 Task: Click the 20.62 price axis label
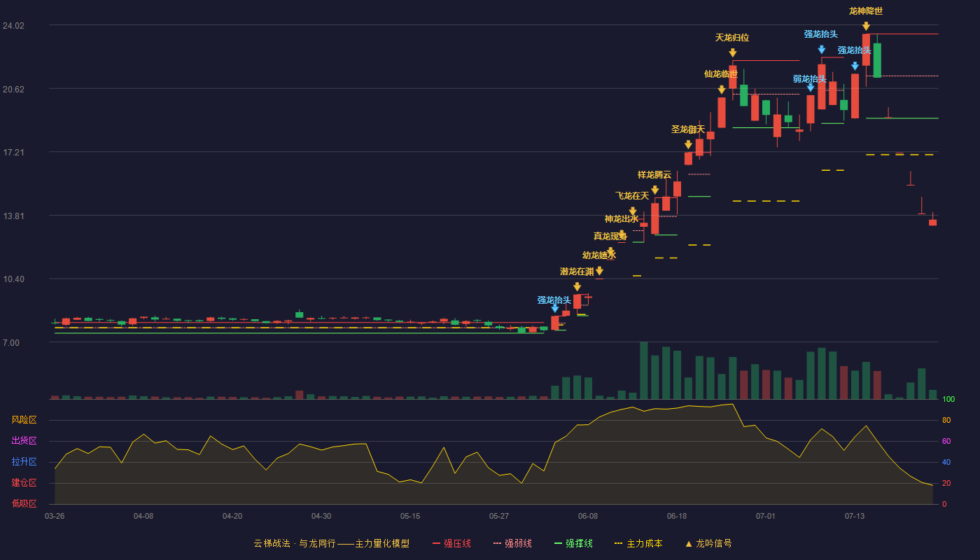tap(13, 89)
